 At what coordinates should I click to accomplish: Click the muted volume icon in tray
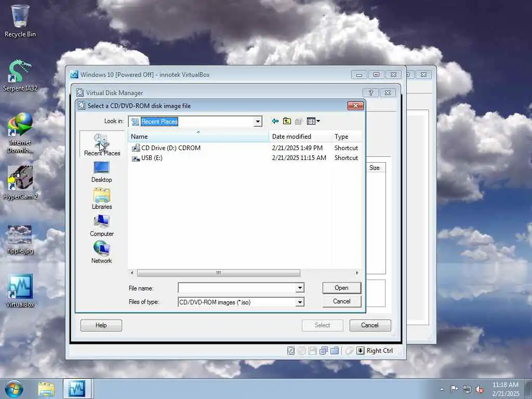coord(480,389)
